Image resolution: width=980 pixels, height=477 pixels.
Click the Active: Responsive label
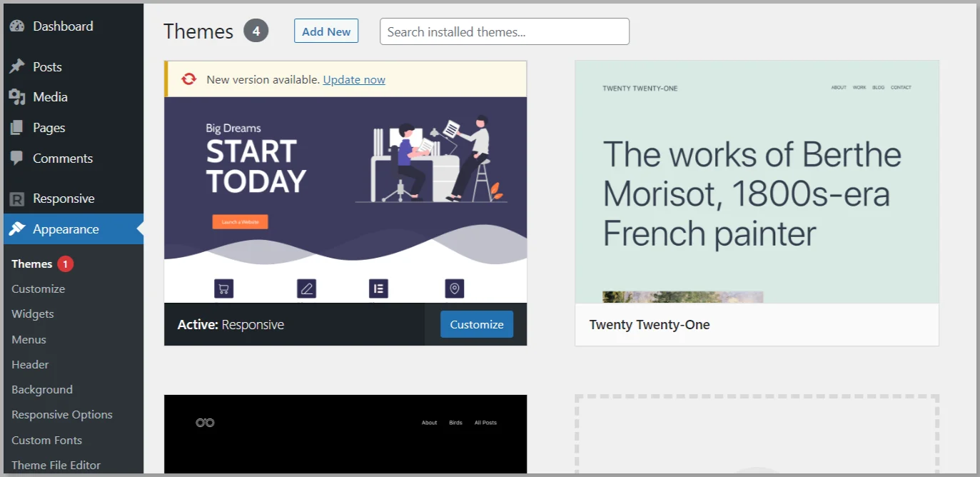point(231,325)
